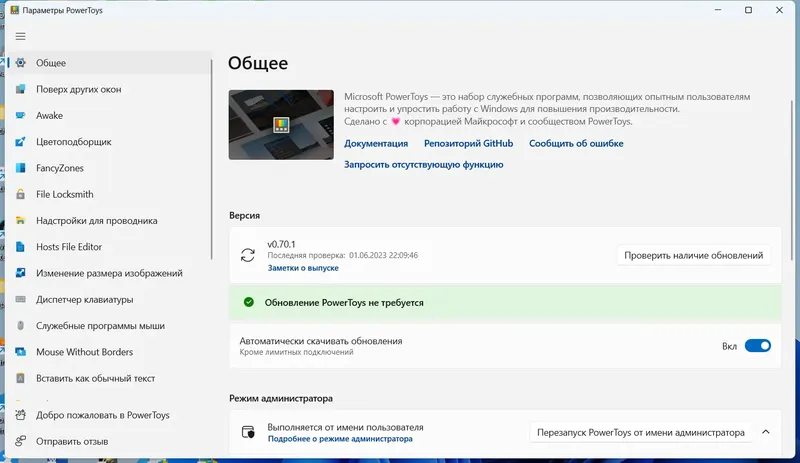Click Перезапуск PowerToys от имени администратора
This screenshot has width=800, height=463.
[x=641, y=432]
